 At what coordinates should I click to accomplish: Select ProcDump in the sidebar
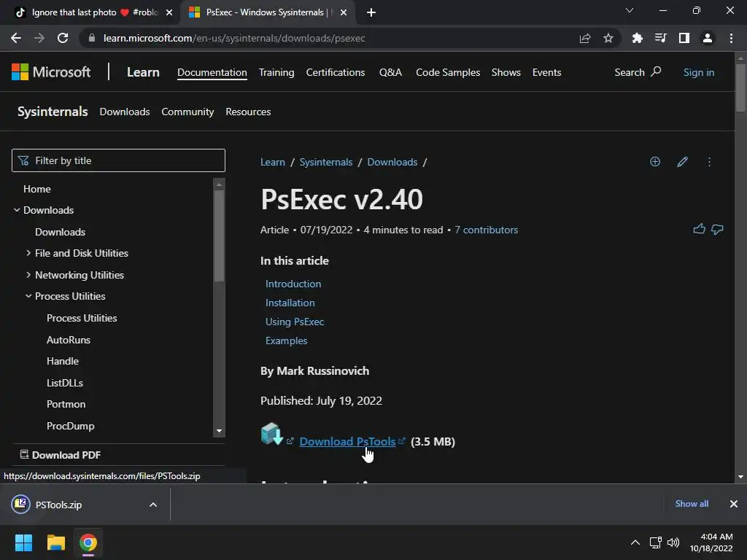[x=71, y=426]
